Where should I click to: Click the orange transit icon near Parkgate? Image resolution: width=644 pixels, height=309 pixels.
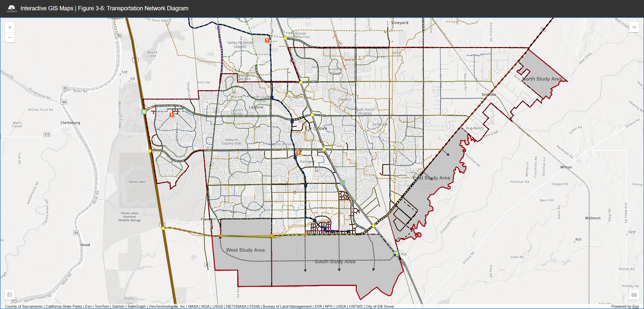298,152
